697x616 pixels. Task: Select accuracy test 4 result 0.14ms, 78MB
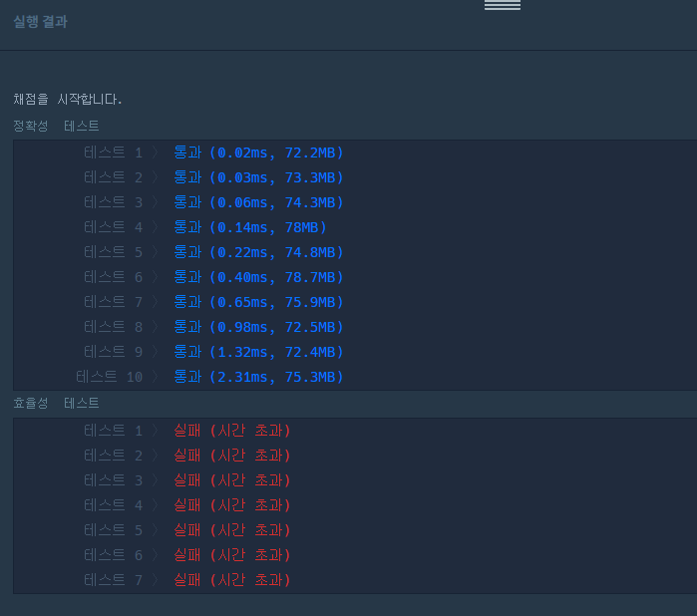(250, 227)
